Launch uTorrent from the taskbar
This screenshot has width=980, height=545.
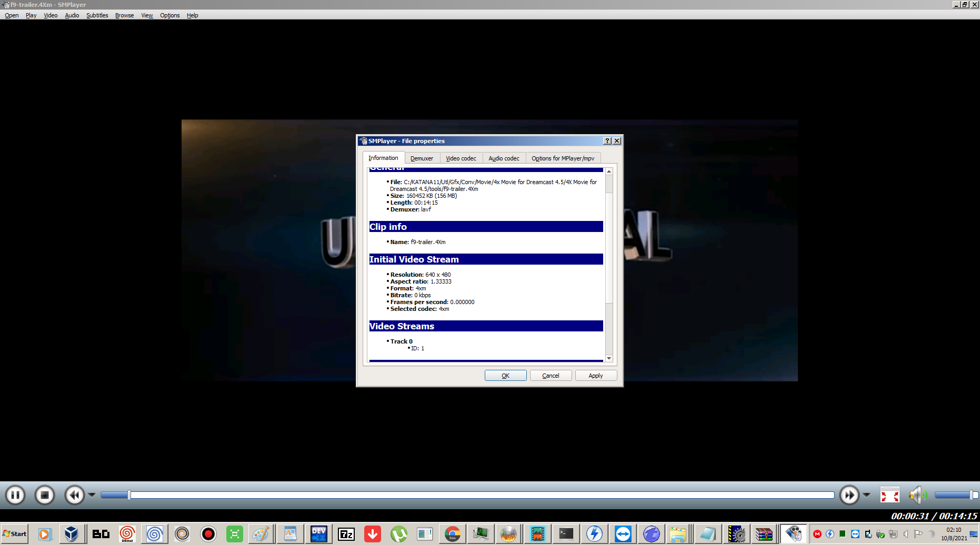398,534
